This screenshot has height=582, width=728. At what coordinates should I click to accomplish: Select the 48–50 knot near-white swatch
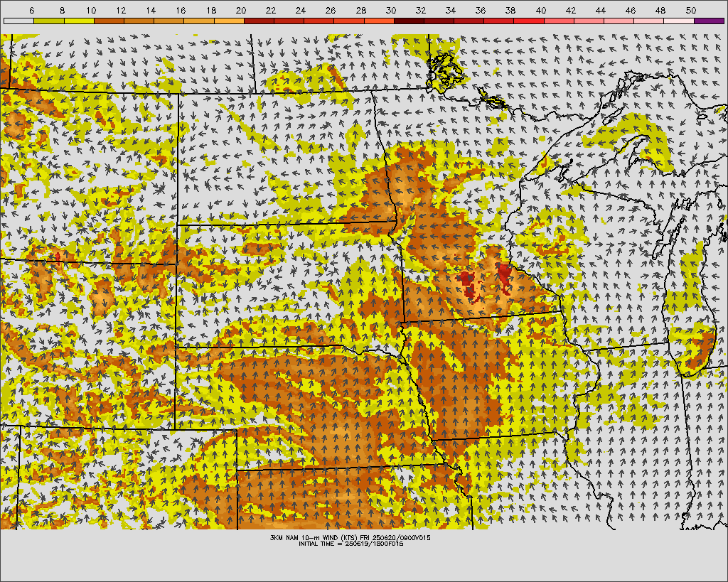tap(679, 21)
